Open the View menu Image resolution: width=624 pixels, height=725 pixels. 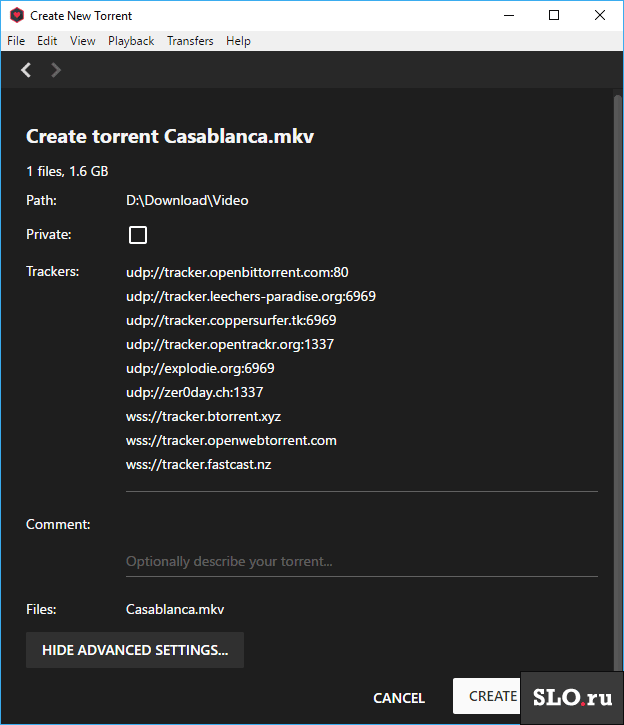tap(83, 41)
